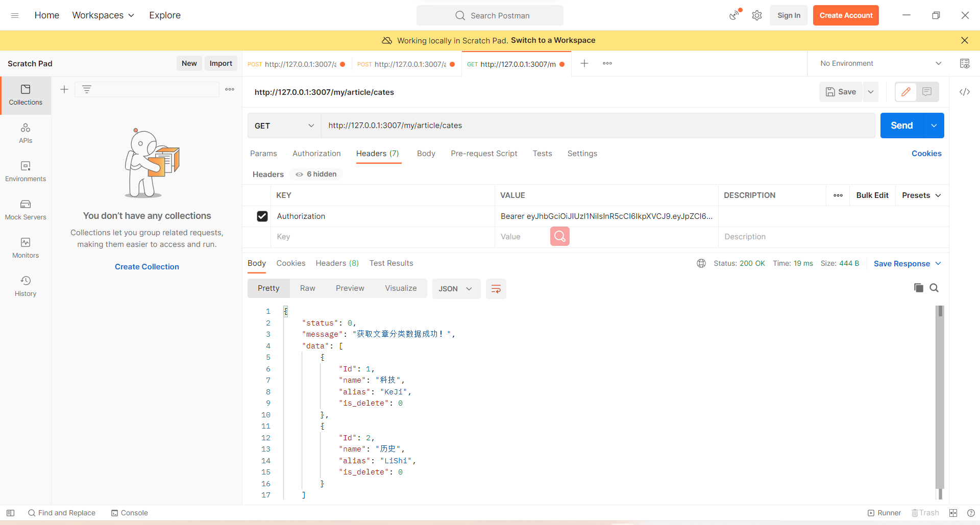Open the JSON format dropdown

click(456, 289)
